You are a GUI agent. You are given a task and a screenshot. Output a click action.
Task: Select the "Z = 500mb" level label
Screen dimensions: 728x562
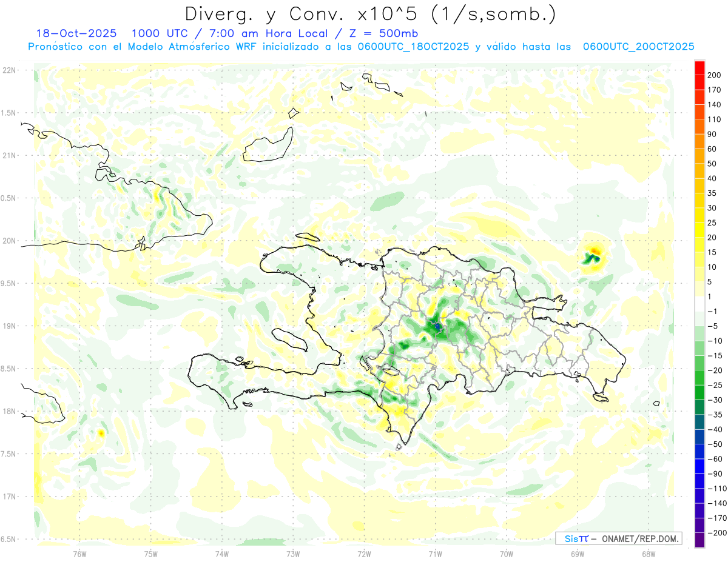383,33
